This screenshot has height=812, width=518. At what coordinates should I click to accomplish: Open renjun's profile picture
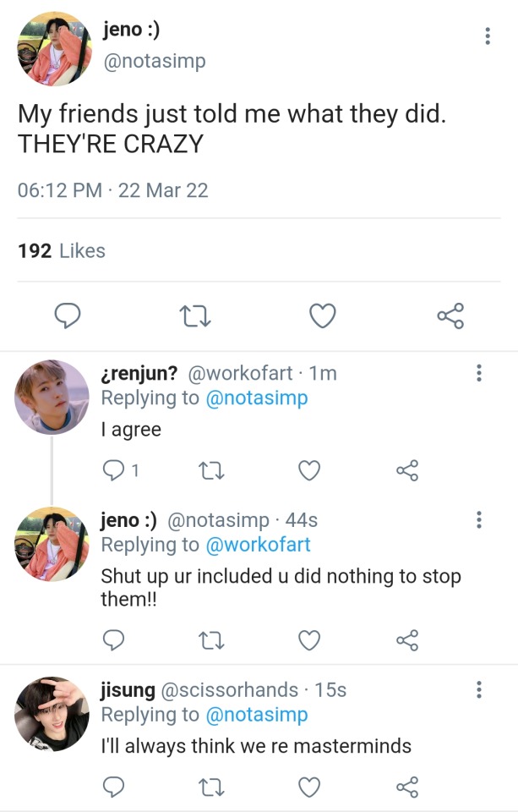(52, 397)
